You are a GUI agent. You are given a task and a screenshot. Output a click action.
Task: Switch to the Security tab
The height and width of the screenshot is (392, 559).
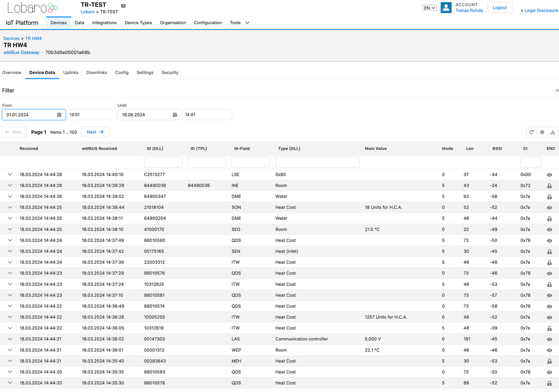coord(170,73)
